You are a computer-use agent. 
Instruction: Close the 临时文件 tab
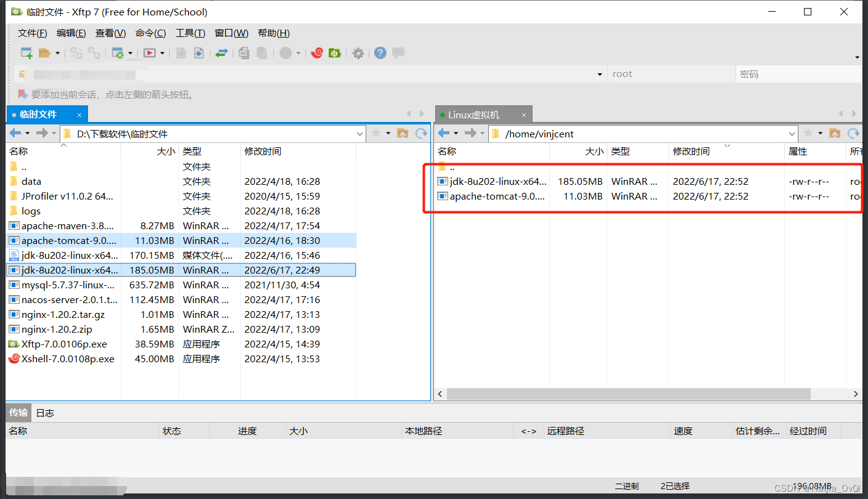(x=79, y=115)
